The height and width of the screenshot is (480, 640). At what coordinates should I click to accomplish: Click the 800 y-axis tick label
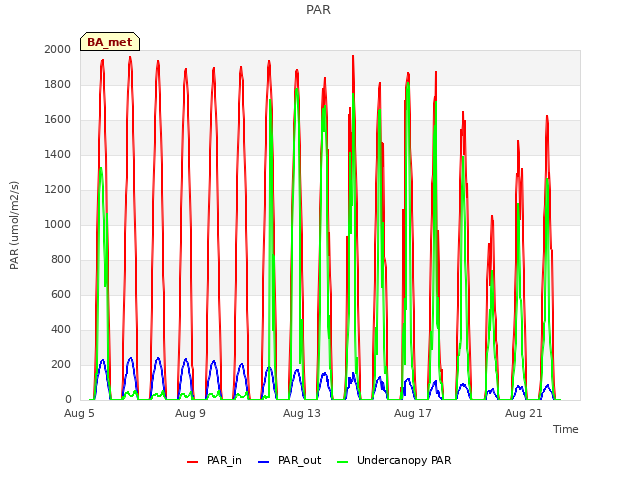[x=61, y=260]
